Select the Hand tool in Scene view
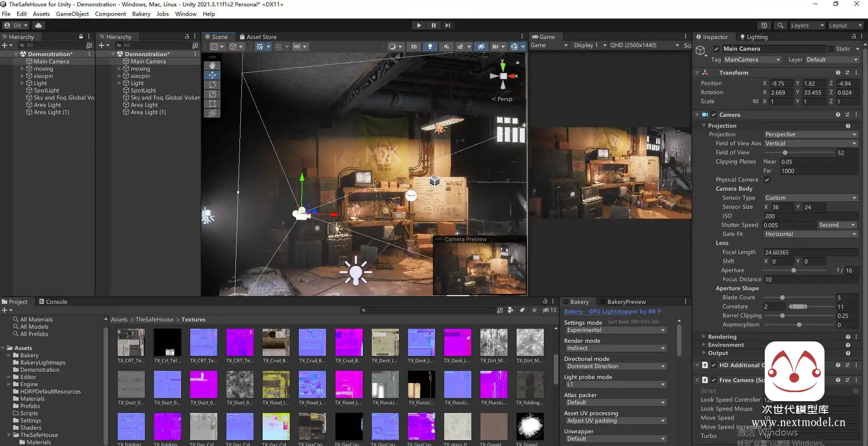The width and height of the screenshot is (868, 446). pos(212,66)
